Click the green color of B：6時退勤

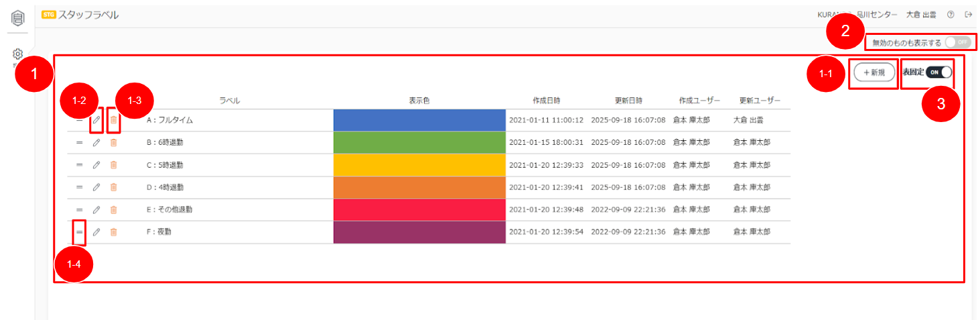(x=419, y=142)
